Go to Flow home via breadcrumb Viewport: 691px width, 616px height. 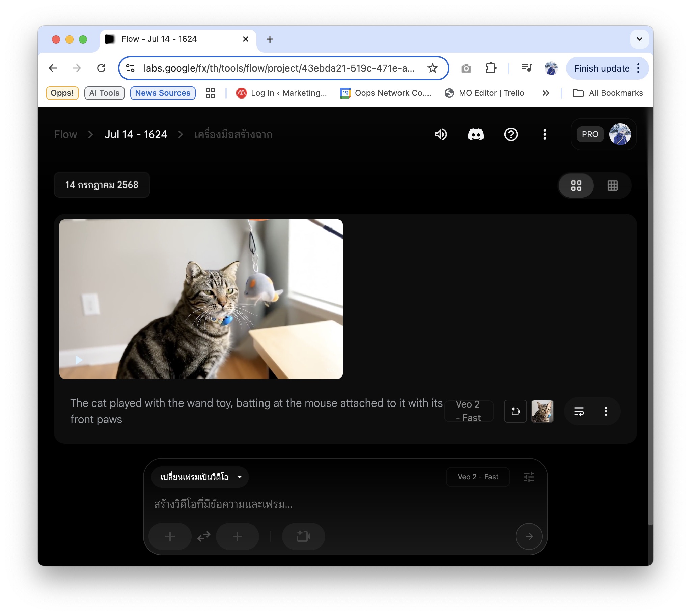(66, 134)
